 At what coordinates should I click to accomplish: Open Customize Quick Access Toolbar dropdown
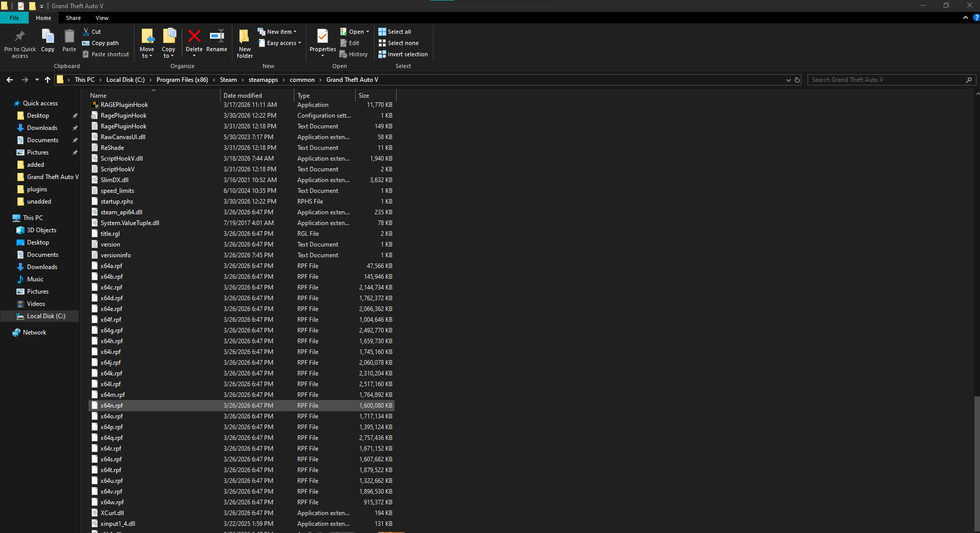[41, 6]
